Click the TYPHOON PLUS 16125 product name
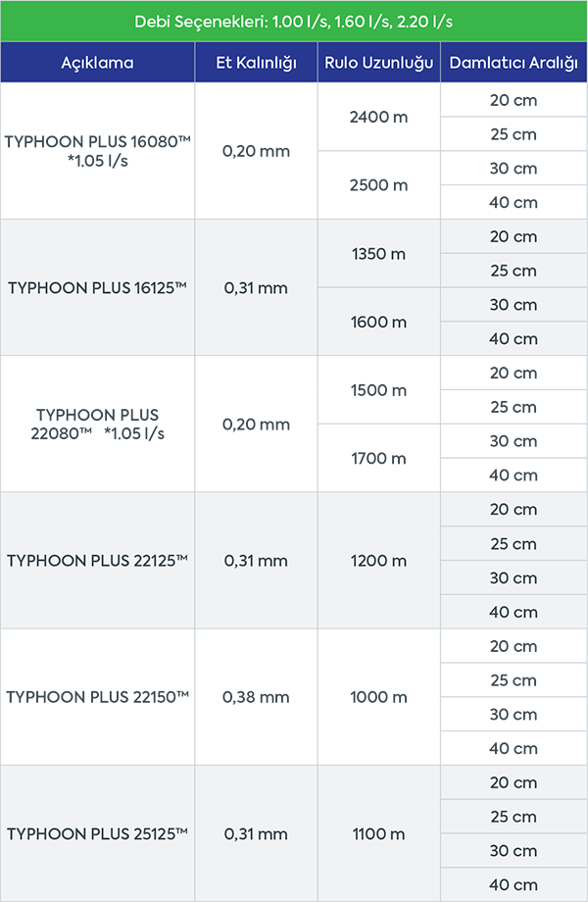588x902 pixels. point(97,288)
